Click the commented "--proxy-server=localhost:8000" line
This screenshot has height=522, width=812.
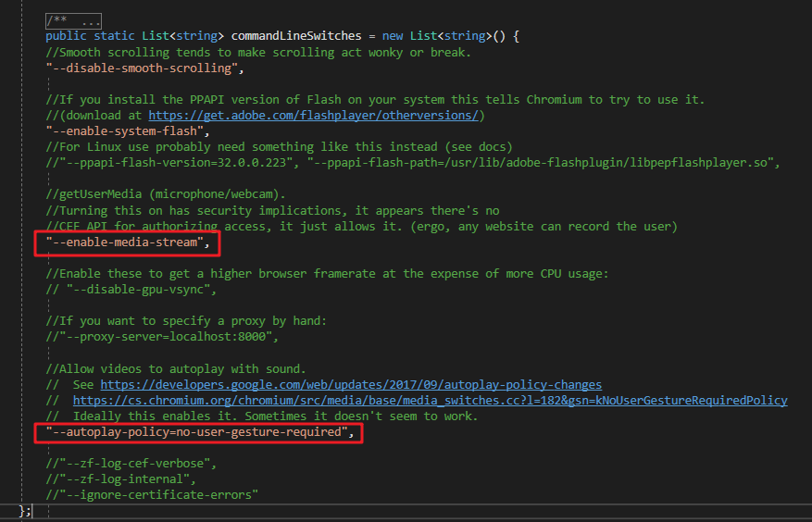pos(162,337)
